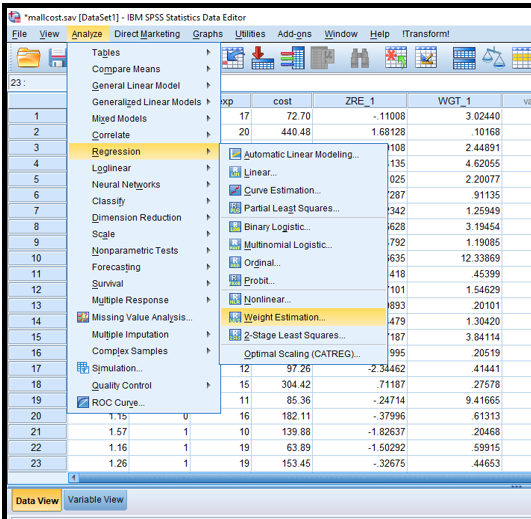Open the File menu
Image resolution: width=531 pixels, height=519 pixels.
pos(19,34)
